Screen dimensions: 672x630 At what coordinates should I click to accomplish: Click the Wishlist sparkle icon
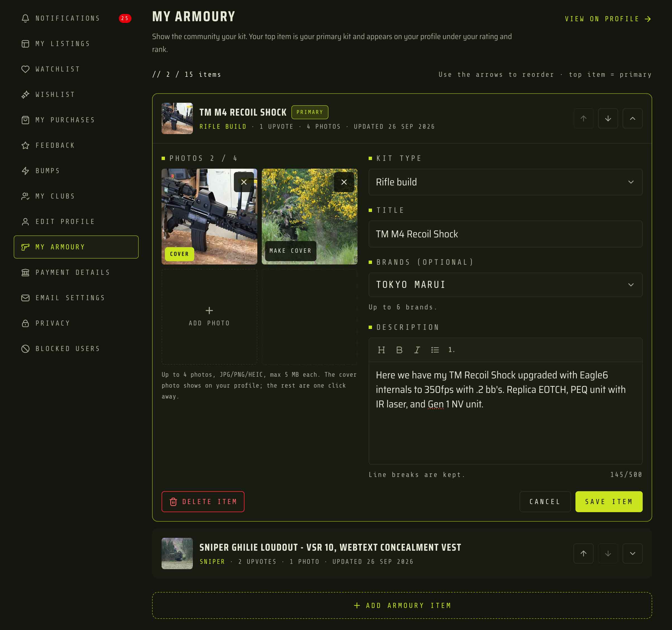tap(25, 94)
